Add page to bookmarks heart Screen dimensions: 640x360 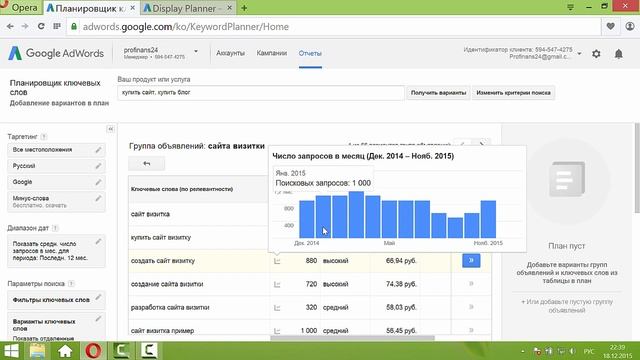tap(611, 27)
